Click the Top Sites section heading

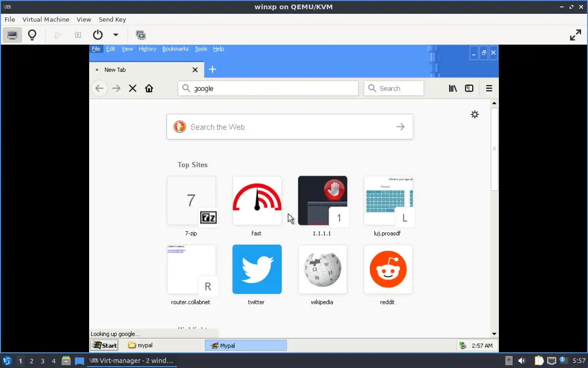tap(192, 165)
